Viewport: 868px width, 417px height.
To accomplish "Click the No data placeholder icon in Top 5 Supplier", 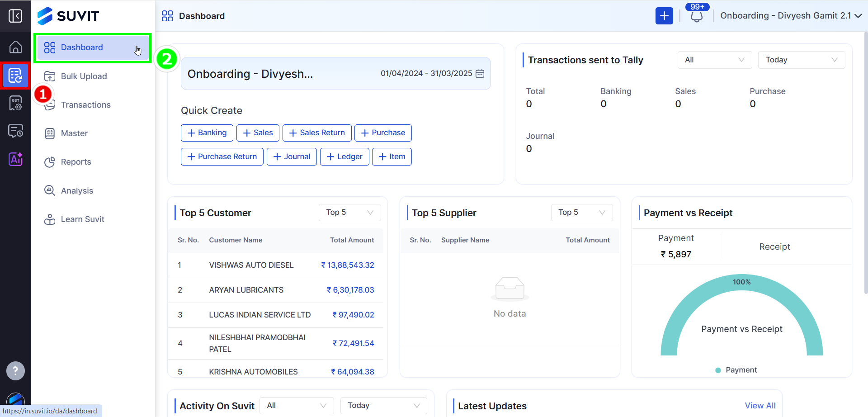I will click(x=510, y=289).
